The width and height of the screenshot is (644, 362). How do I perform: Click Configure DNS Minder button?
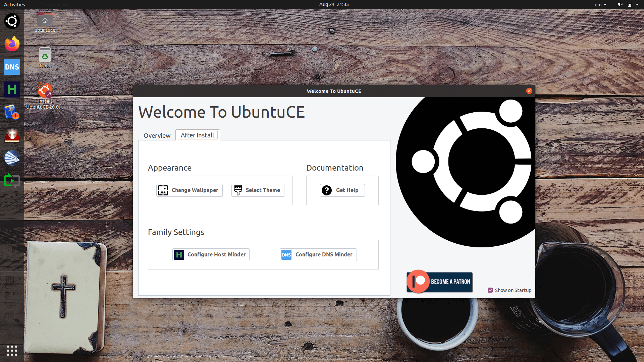coord(318,255)
